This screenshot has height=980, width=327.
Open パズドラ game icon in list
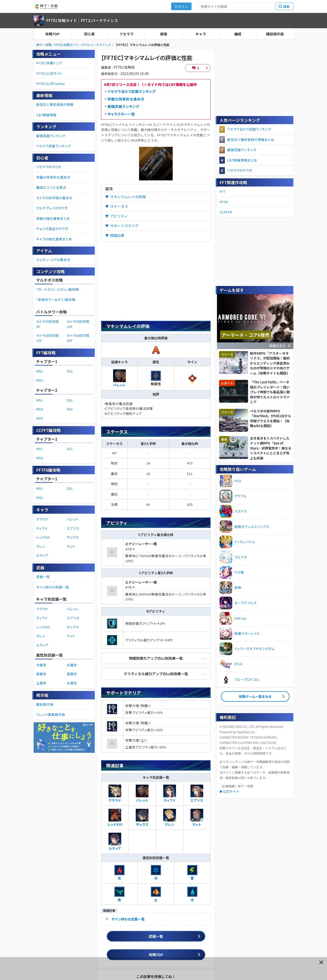tap(226, 511)
